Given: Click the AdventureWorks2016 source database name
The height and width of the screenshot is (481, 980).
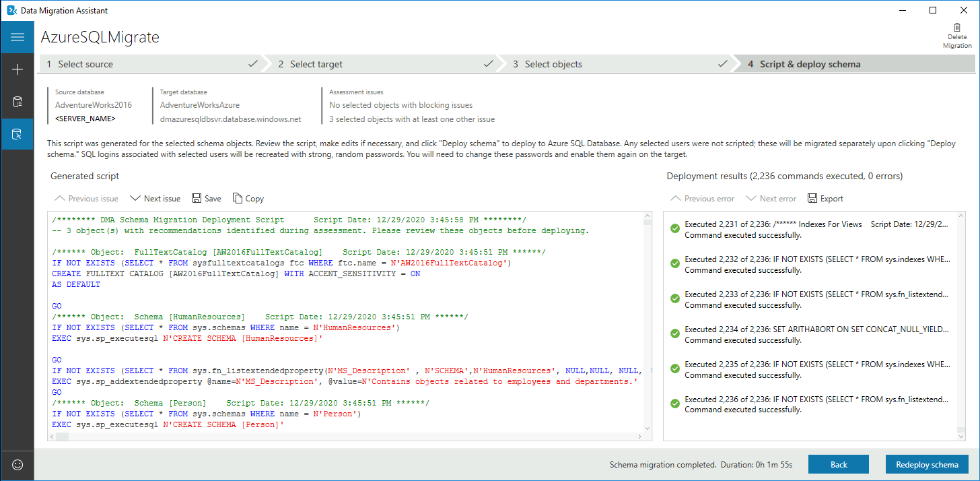Looking at the screenshot, I should pyautogui.click(x=94, y=105).
